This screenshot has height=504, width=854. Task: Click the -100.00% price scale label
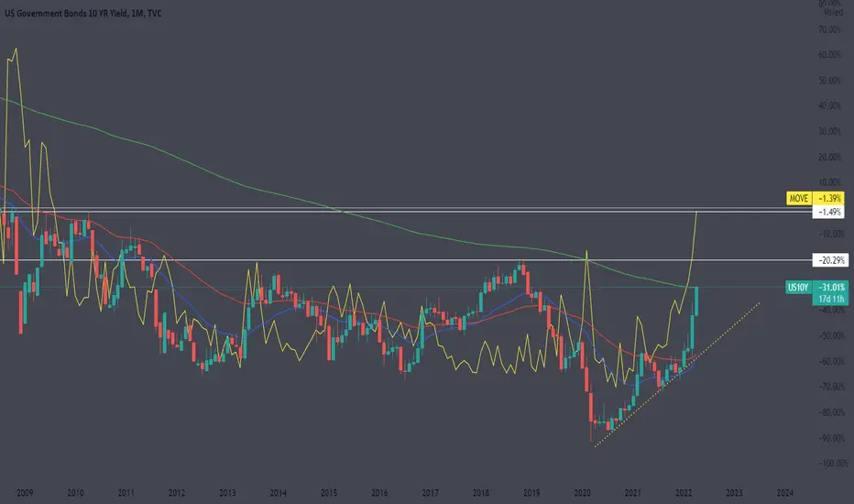click(x=833, y=464)
